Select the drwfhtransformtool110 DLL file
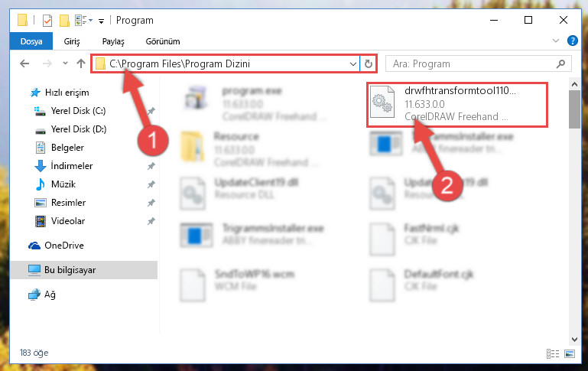 click(x=457, y=104)
